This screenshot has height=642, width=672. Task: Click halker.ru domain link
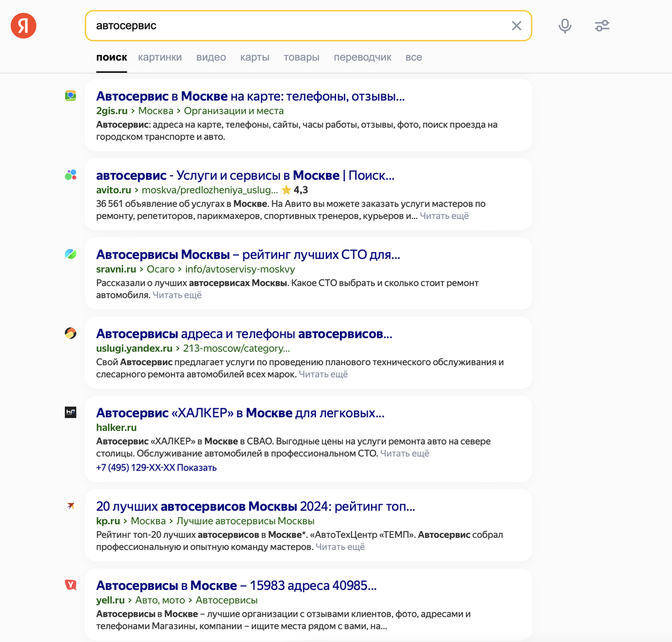(x=116, y=427)
